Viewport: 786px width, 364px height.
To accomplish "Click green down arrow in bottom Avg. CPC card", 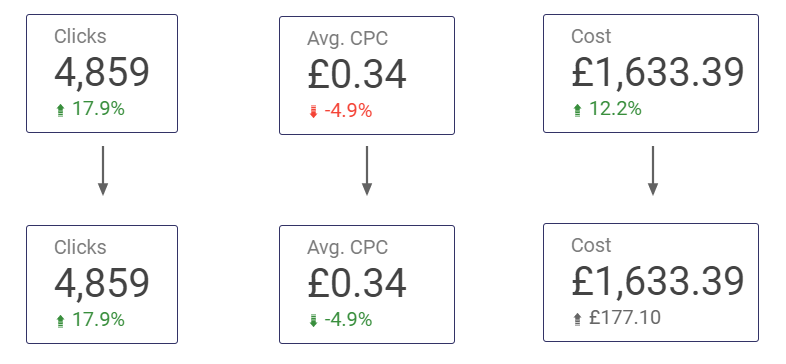I will (314, 321).
